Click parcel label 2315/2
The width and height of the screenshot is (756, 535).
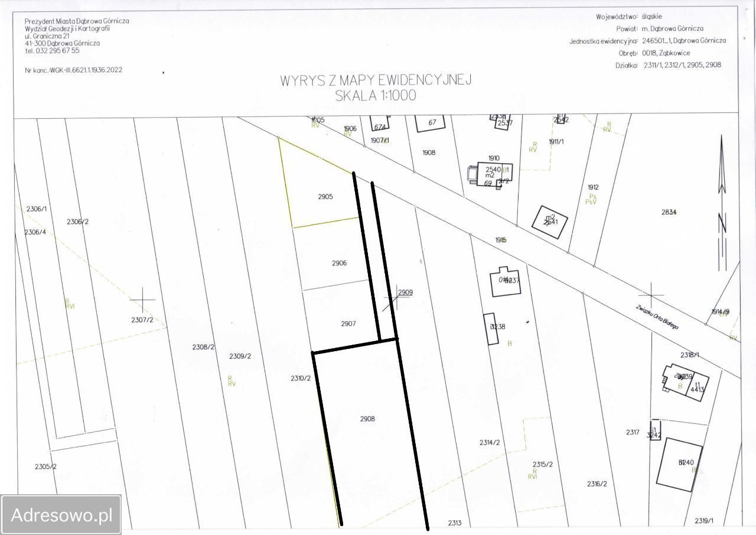tap(542, 464)
